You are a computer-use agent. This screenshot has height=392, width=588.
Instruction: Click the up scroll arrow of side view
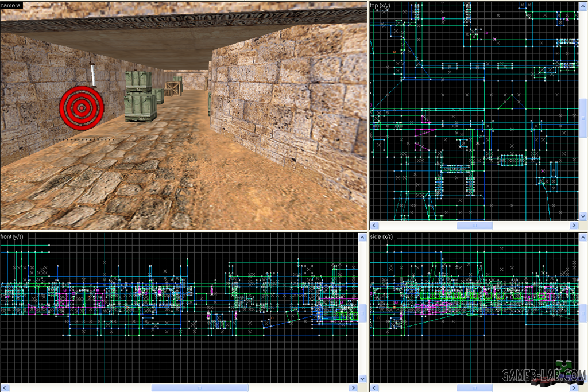click(583, 238)
